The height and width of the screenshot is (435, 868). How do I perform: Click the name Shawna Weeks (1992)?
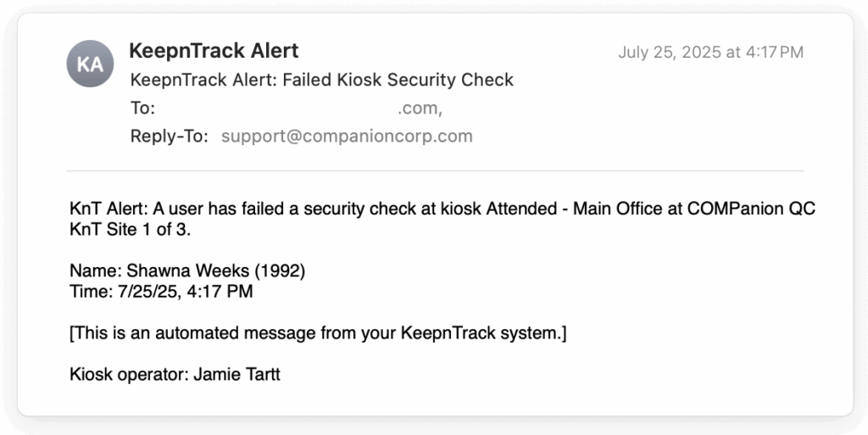tap(216, 270)
